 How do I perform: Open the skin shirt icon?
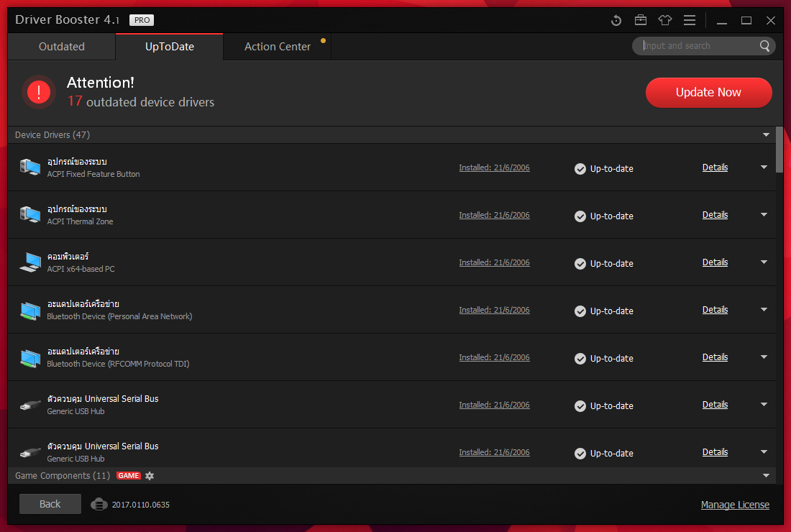pyautogui.click(x=665, y=20)
